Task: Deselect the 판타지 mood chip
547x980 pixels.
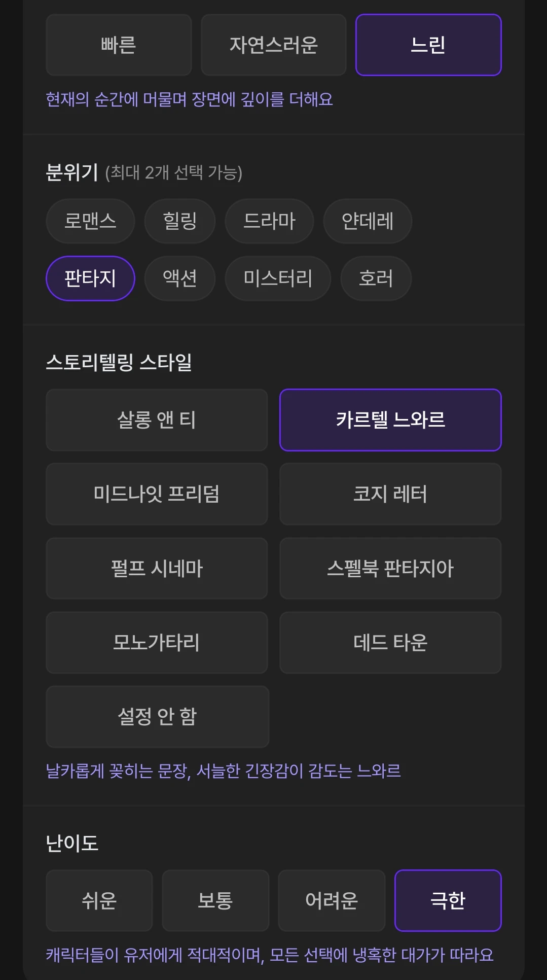Action: tap(90, 278)
